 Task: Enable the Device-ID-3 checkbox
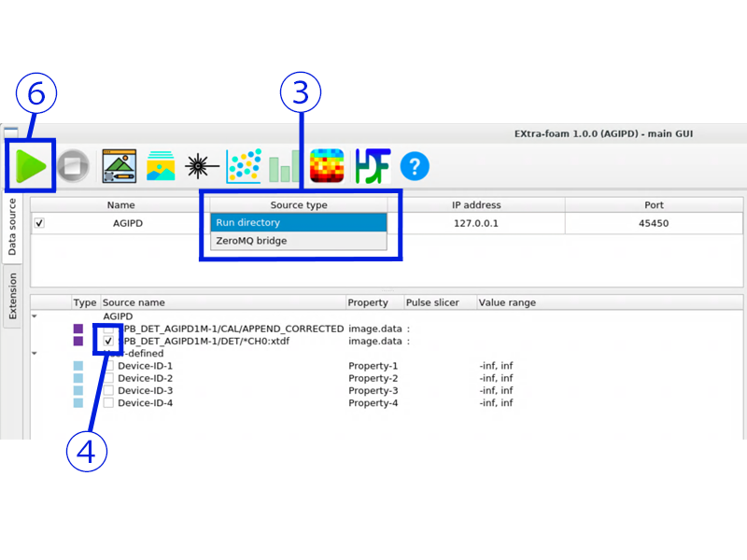pyautogui.click(x=108, y=390)
